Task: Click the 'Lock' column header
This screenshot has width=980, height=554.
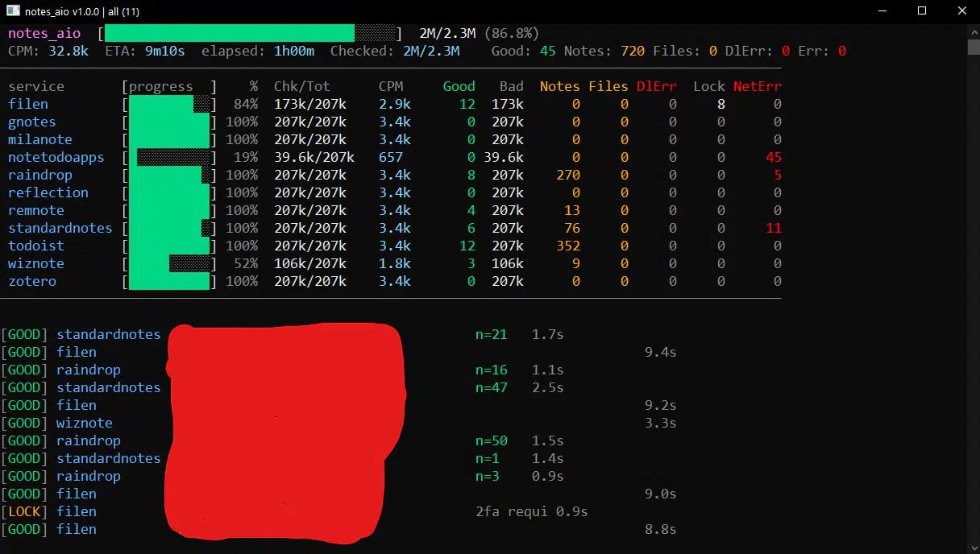Action: pos(709,86)
